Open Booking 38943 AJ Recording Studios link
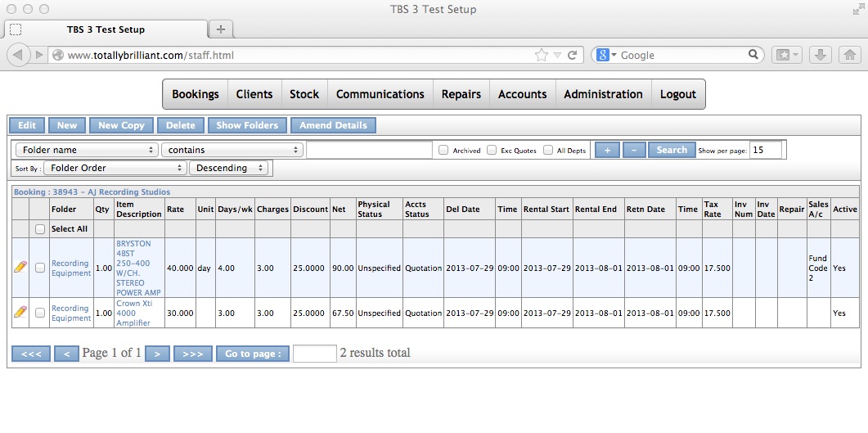 pyautogui.click(x=92, y=192)
